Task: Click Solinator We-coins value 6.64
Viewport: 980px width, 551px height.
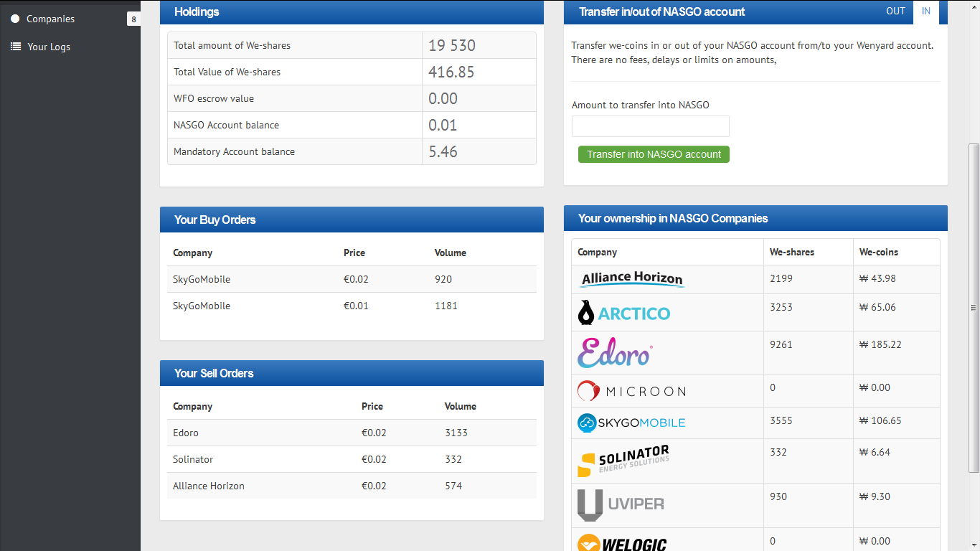Action: coord(875,452)
